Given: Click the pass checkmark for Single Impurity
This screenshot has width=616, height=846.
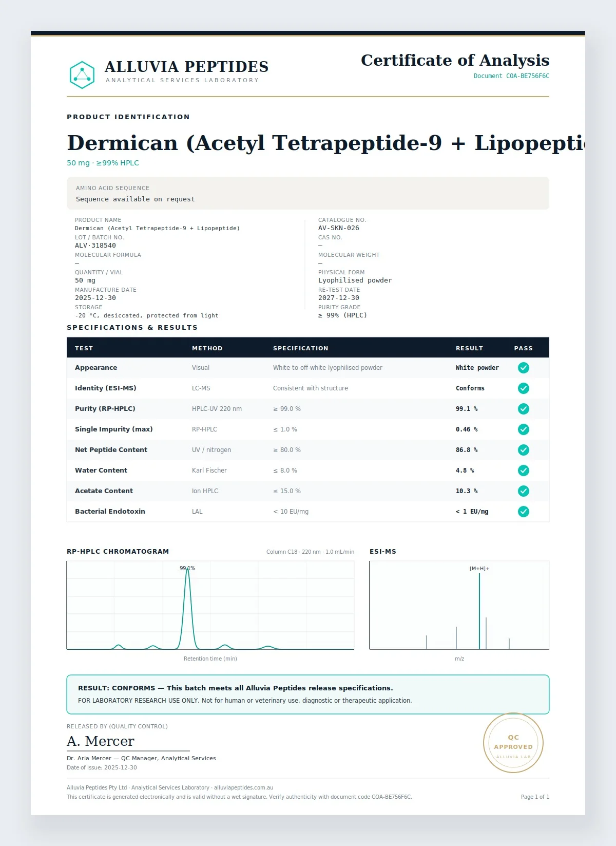Looking at the screenshot, I should pos(523,429).
